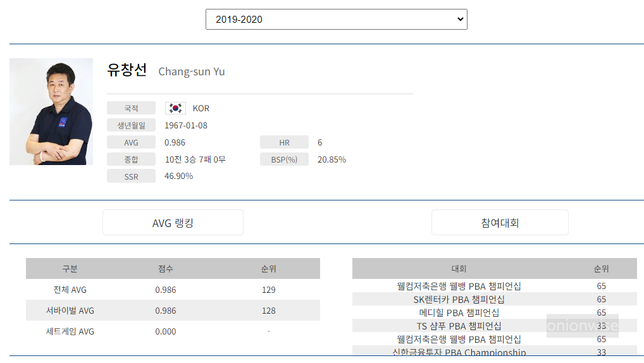Viewport: 644px width, 363px height.
Task: Click the profile AVG value 0.986
Action: [175, 142]
